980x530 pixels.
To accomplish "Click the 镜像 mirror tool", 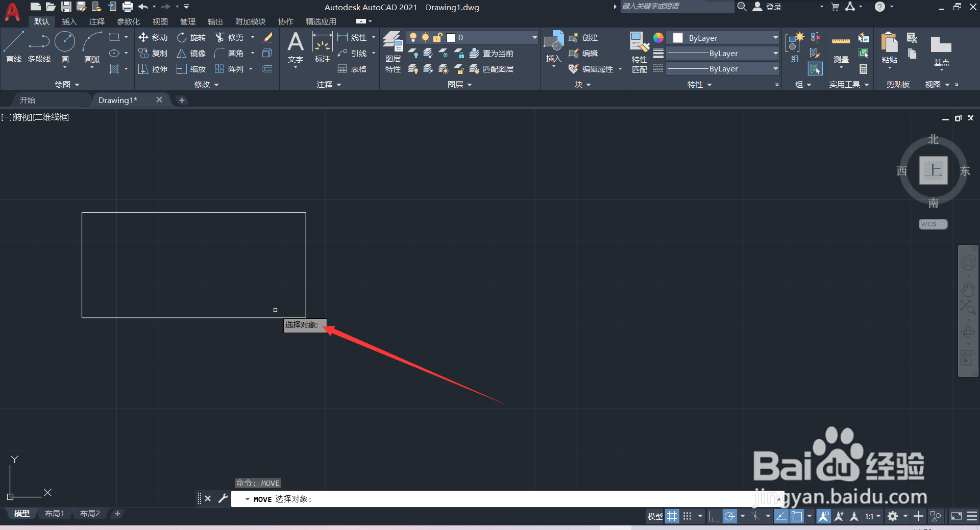I will 191,53.
